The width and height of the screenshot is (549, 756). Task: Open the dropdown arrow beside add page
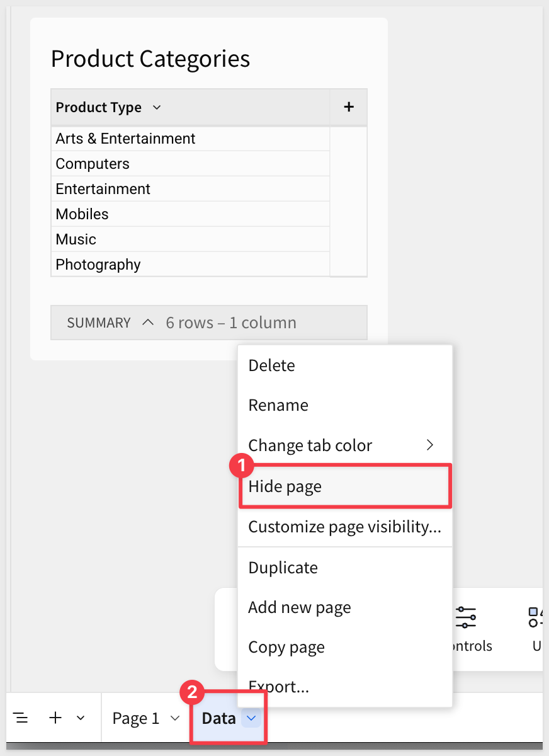coord(81,718)
